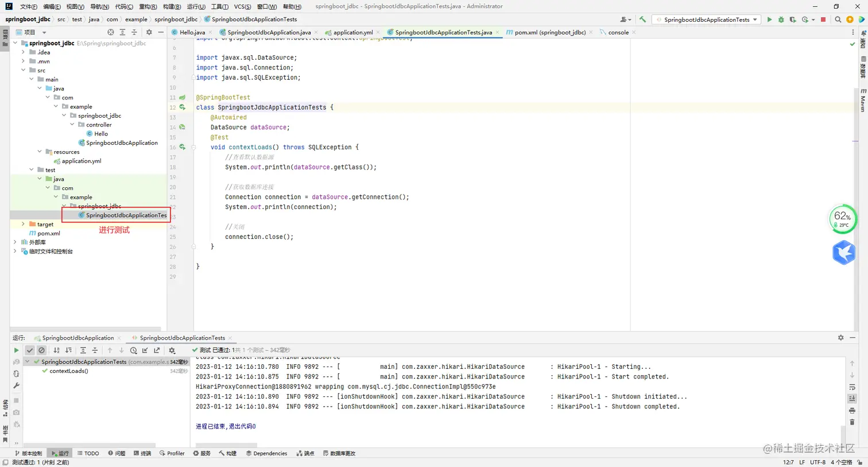
Task: Open pom.xml in project tree
Action: point(49,233)
